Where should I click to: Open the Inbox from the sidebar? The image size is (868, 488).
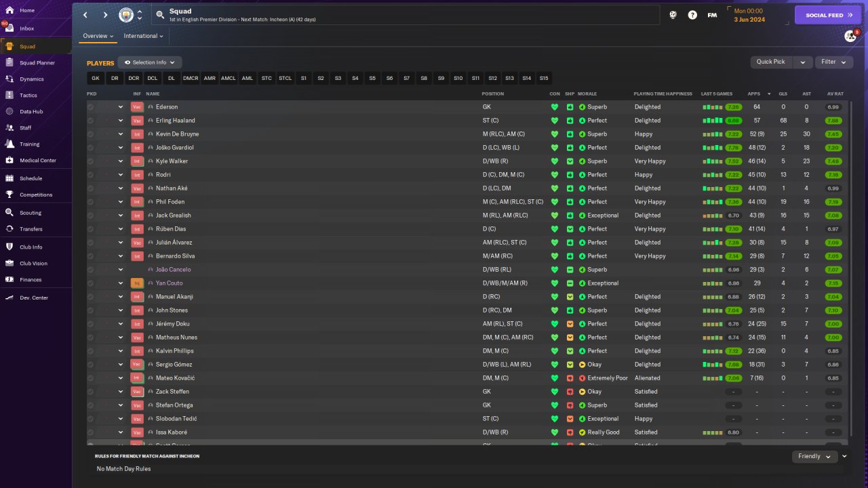click(27, 28)
